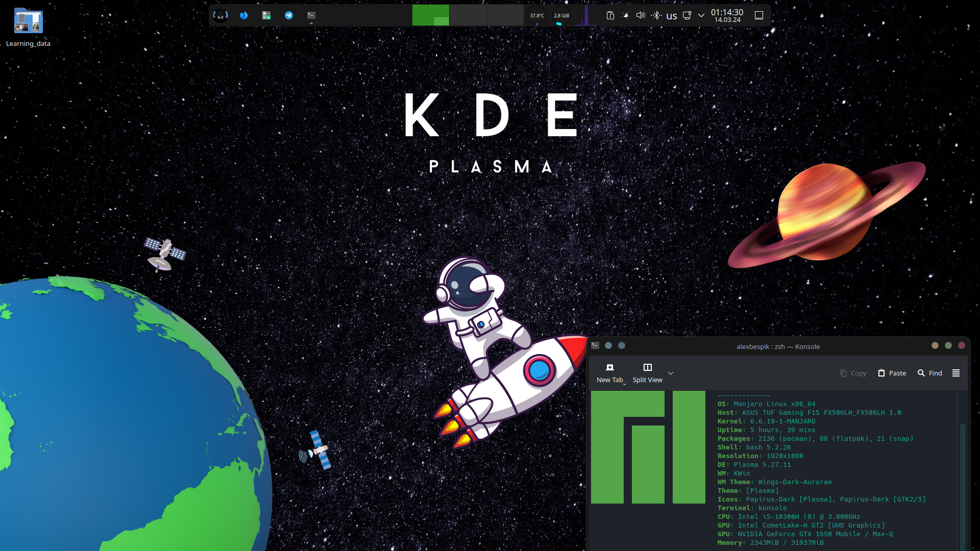The image size is (980, 551).
Task: Open the application launcher in the top panel
Action: pos(220,15)
